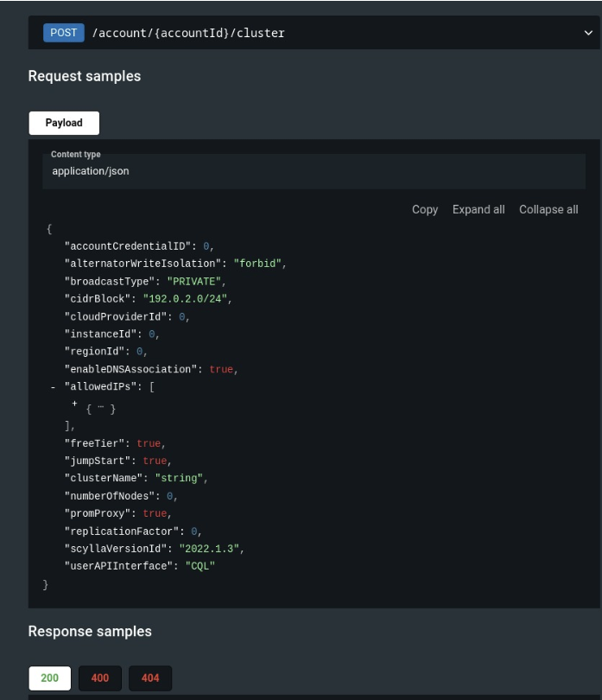
Task: Click the collapsed object ellipsis placeholder
Action: click(101, 408)
